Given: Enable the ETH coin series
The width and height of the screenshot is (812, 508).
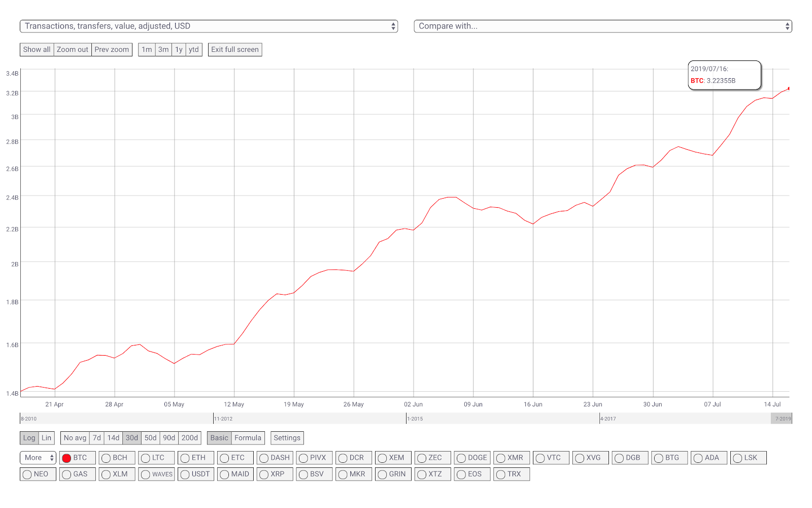Looking at the screenshot, I should (195, 458).
